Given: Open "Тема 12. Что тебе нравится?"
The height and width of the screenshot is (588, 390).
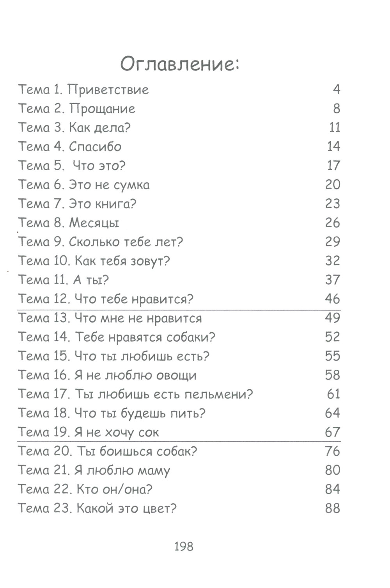Looking at the screenshot, I should [106, 299].
